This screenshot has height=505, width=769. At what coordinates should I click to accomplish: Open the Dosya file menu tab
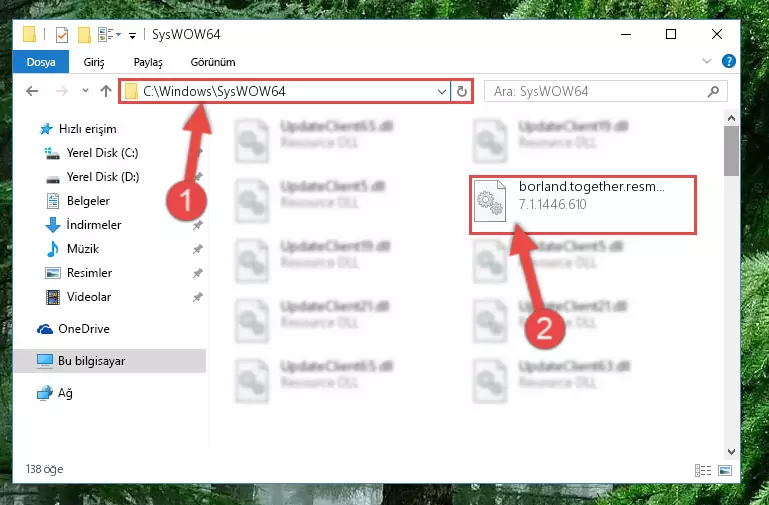pyautogui.click(x=41, y=62)
